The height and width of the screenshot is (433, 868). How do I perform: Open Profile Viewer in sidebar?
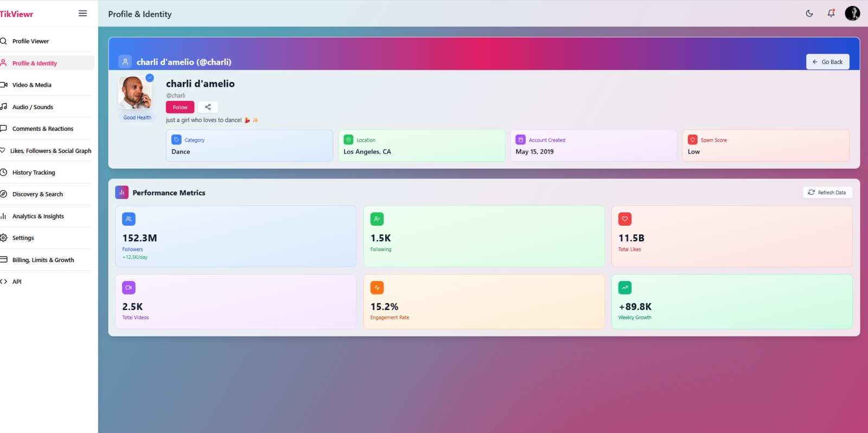tap(46, 41)
